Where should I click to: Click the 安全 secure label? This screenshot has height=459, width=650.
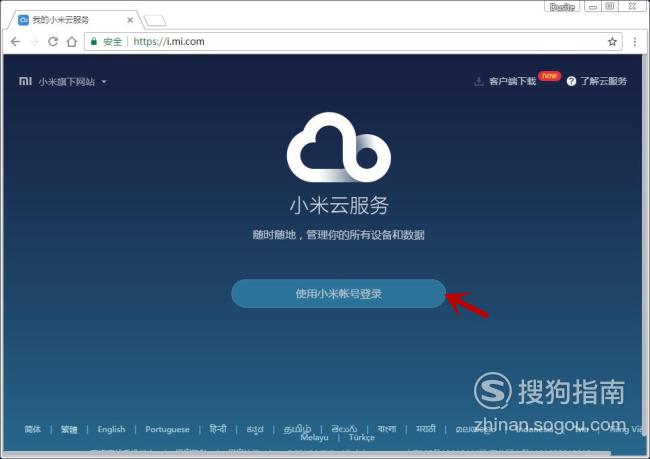click(112, 41)
